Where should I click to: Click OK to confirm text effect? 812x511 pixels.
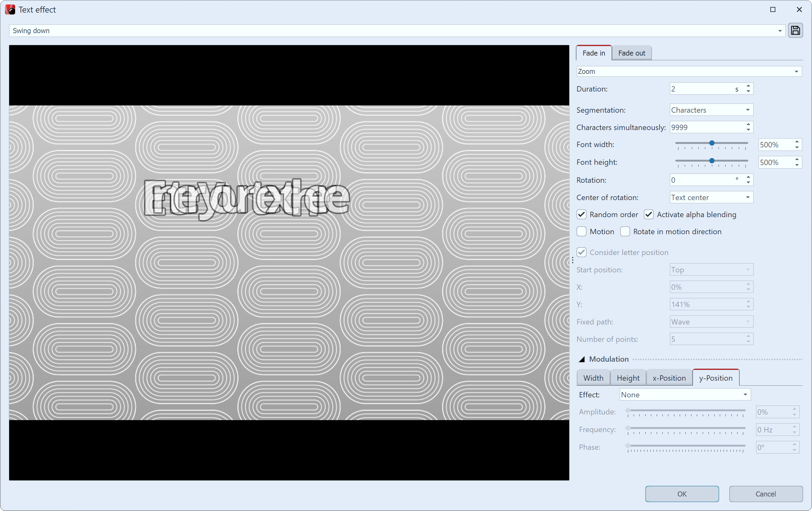click(x=682, y=493)
